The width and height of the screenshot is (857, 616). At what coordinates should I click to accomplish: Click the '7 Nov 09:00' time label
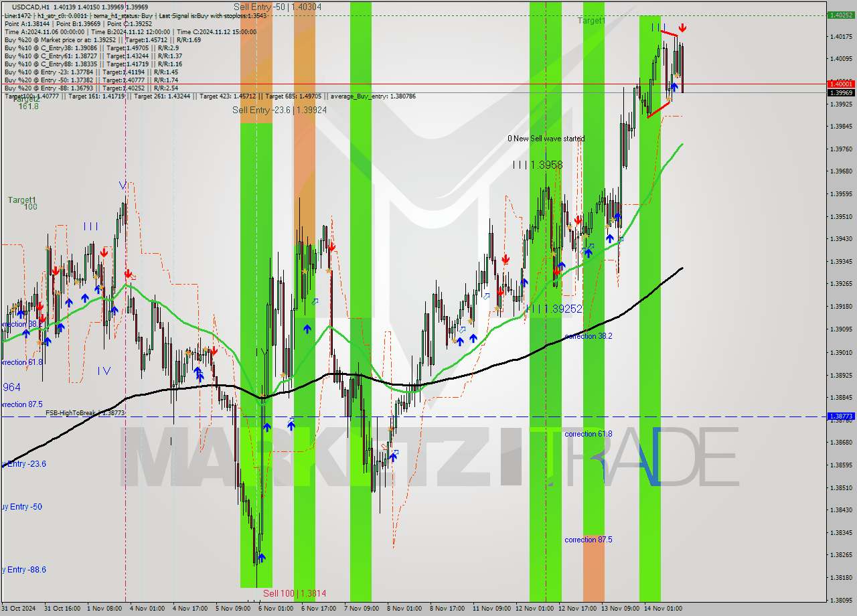(362, 609)
